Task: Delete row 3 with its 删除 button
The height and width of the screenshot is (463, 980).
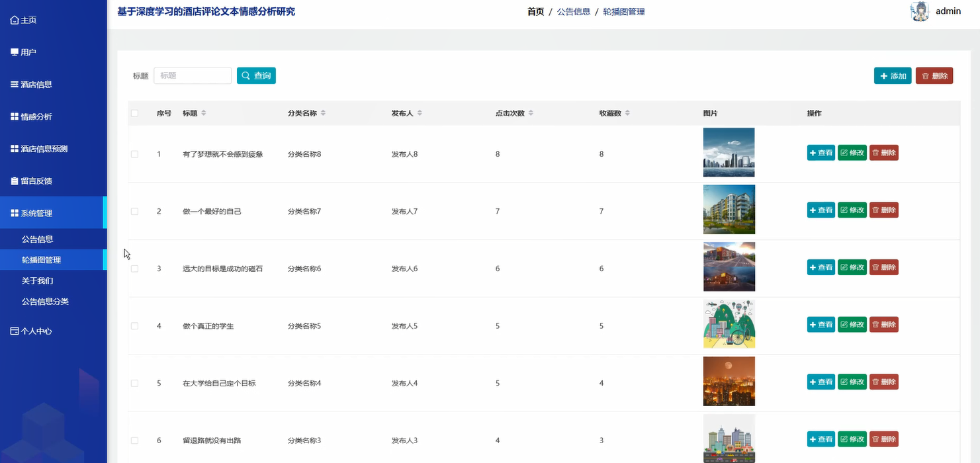Action: point(884,267)
